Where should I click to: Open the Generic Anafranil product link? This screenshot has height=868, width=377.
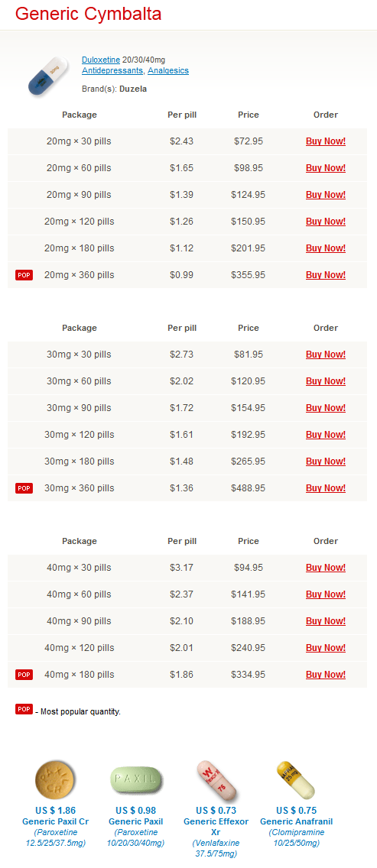[x=296, y=821]
